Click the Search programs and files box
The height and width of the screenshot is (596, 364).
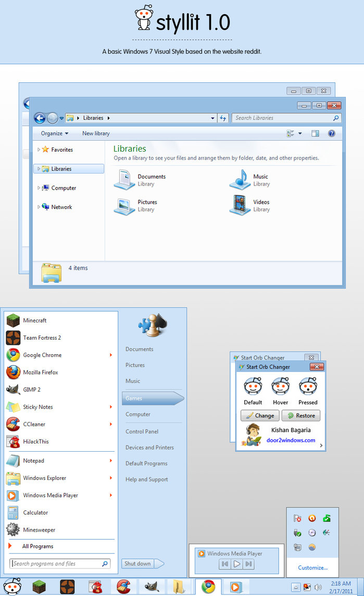(55, 563)
